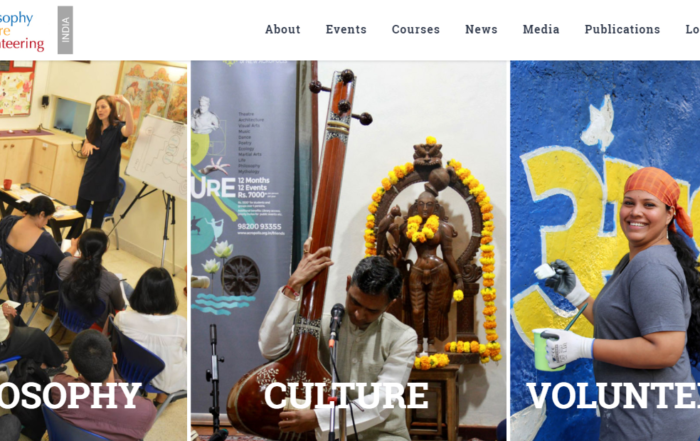Click the woman teaching at the whiteboard
The image size is (700, 441).
point(103,165)
